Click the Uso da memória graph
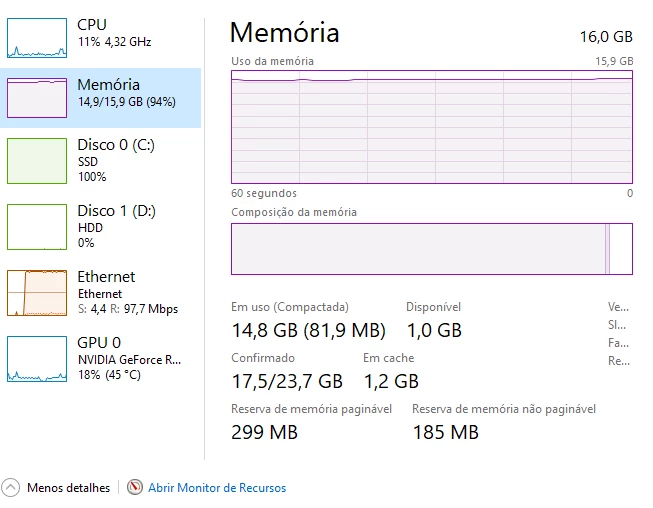This screenshot has height=508, width=653. (431, 127)
